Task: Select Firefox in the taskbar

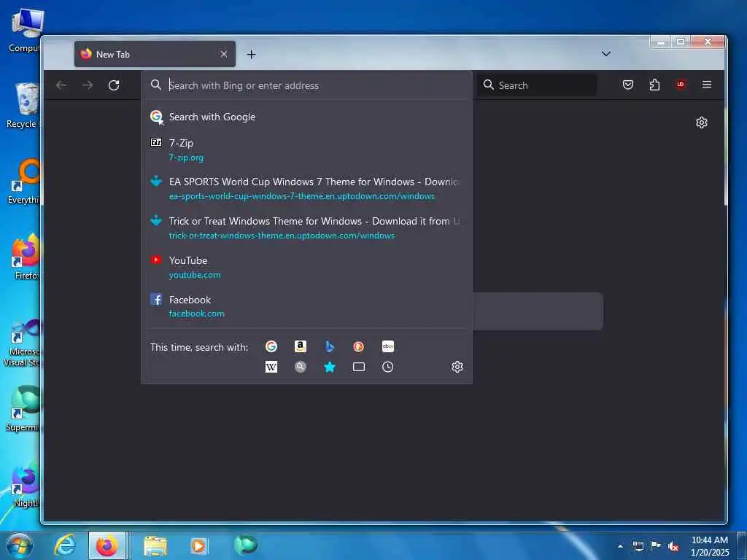Action: point(107,545)
